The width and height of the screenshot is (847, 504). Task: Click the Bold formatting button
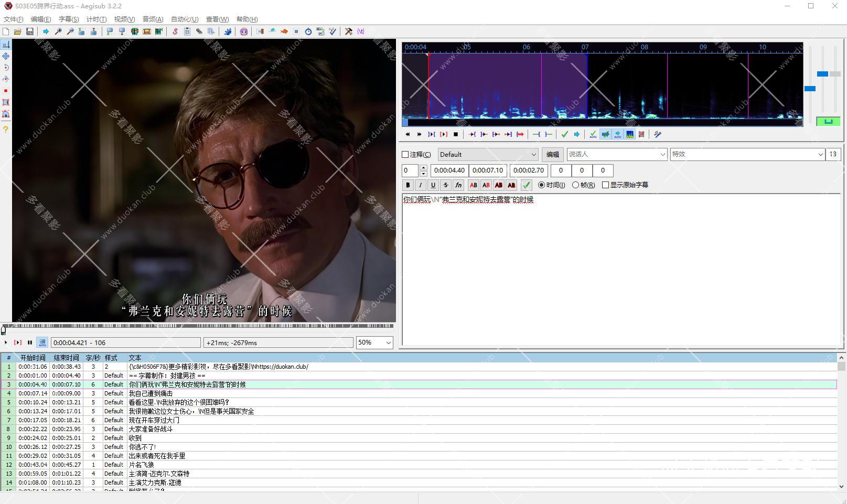click(x=408, y=185)
